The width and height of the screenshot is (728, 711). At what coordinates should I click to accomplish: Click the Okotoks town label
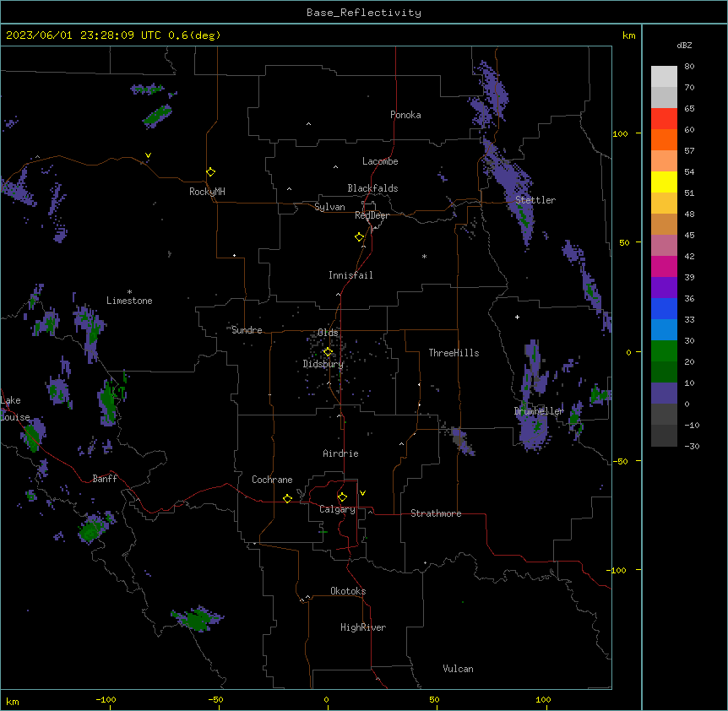(348, 591)
